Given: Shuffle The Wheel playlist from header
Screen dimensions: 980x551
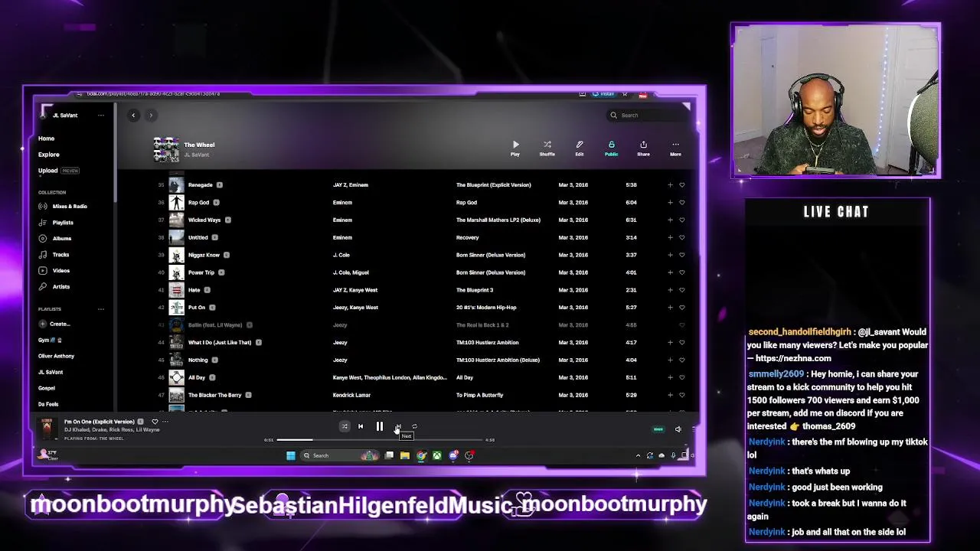Looking at the screenshot, I should 547,148.
